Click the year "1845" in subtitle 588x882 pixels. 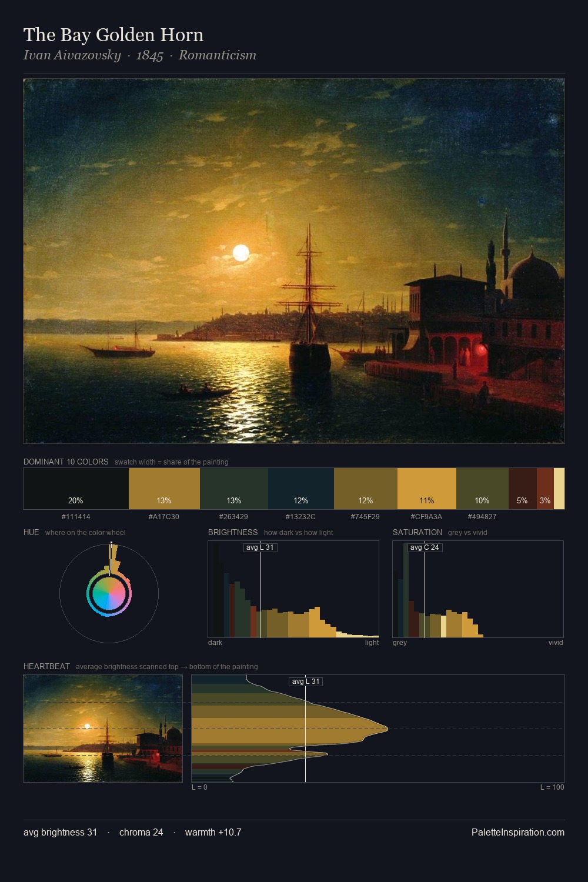point(150,55)
